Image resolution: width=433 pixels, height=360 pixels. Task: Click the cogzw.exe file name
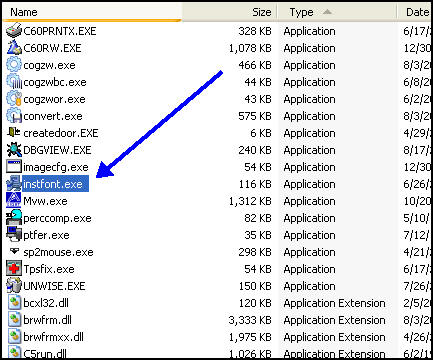coord(49,65)
